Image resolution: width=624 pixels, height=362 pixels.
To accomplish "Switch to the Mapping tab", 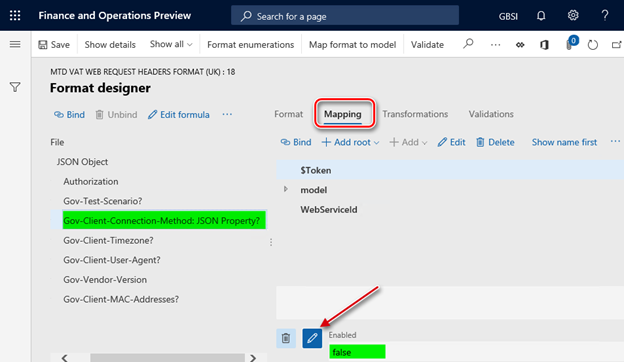I will [343, 114].
